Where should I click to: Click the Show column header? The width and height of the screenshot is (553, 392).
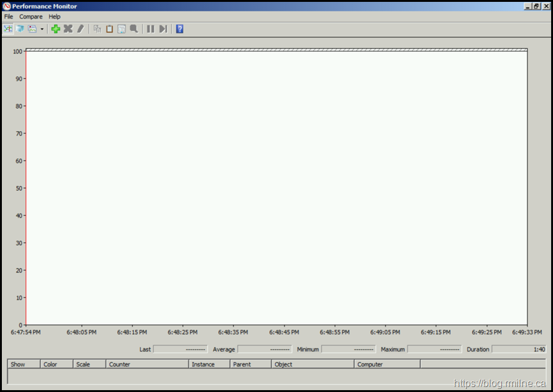pyautogui.click(x=24, y=364)
